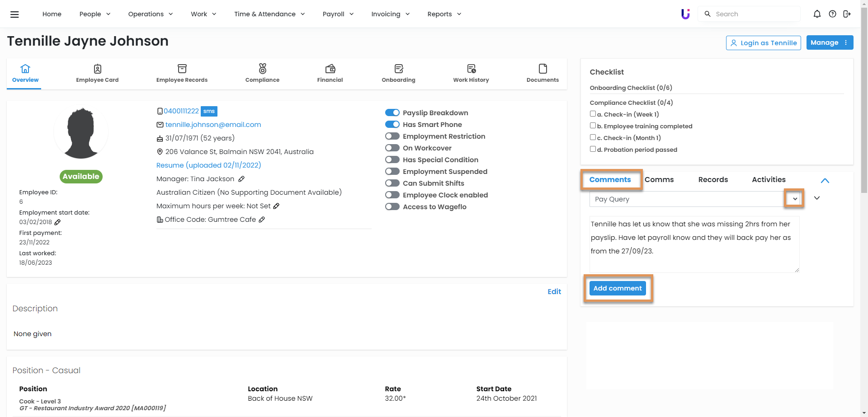
Task: Open the hamburger navigation menu
Action: click(x=14, y=14)
